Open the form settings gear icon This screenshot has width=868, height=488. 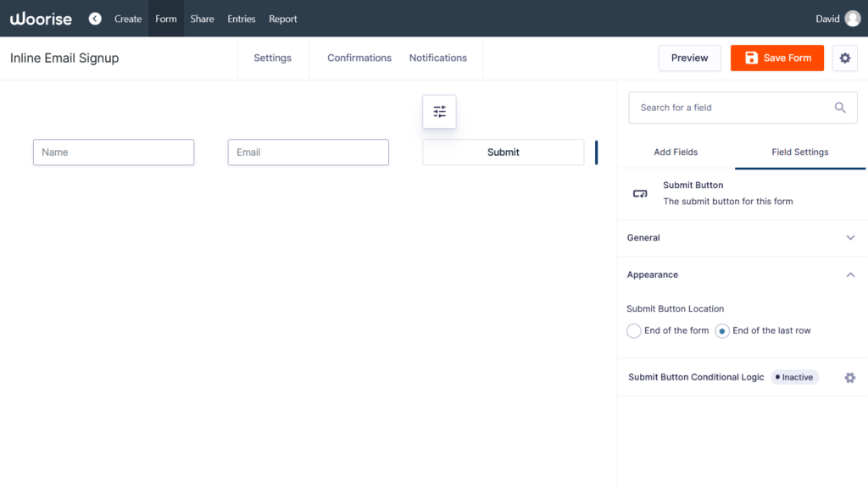pos(845,58)
